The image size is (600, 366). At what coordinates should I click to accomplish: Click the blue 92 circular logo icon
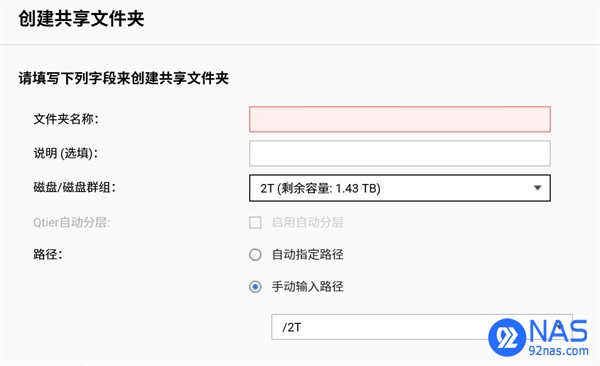click(507, 337)
